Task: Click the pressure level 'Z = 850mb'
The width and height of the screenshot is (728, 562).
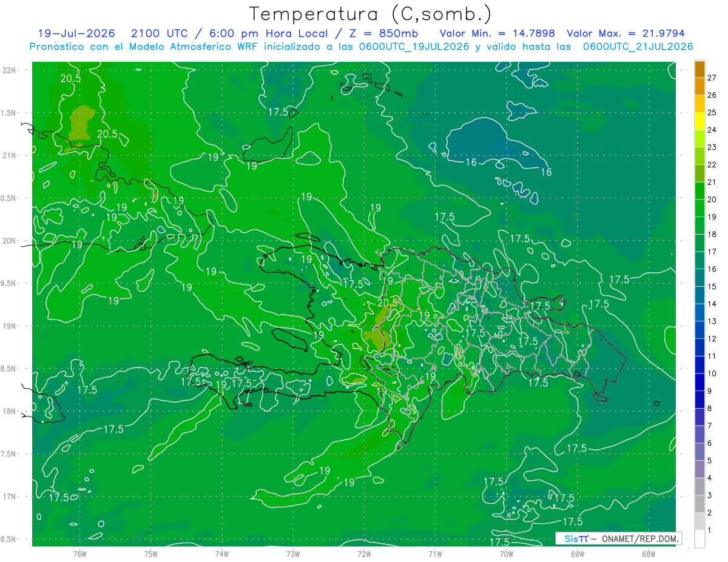Action: 381,33
